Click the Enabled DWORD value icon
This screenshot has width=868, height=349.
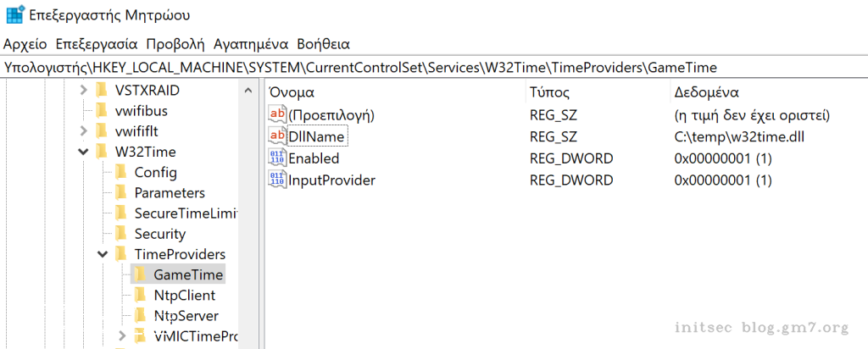[276, 158]
